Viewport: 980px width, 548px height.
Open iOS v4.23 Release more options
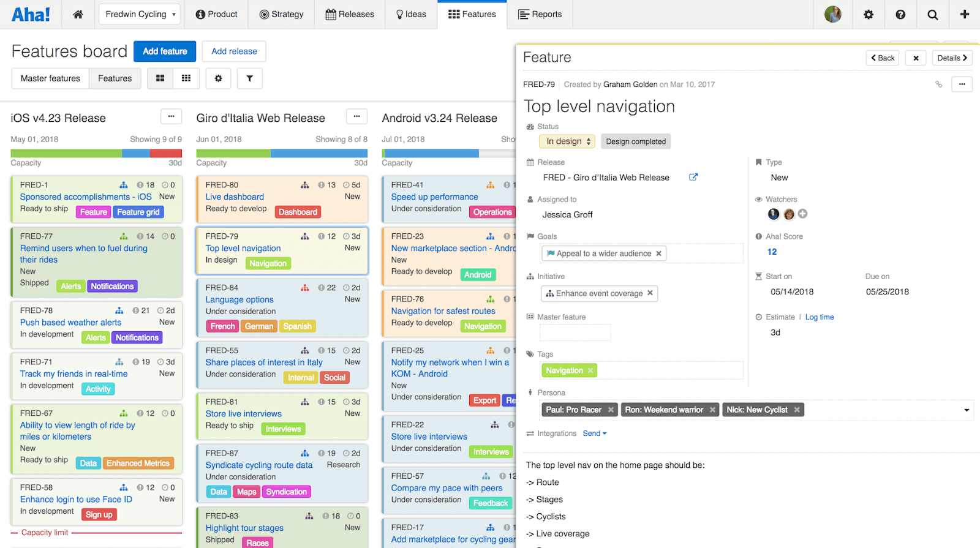coord(171,116)
